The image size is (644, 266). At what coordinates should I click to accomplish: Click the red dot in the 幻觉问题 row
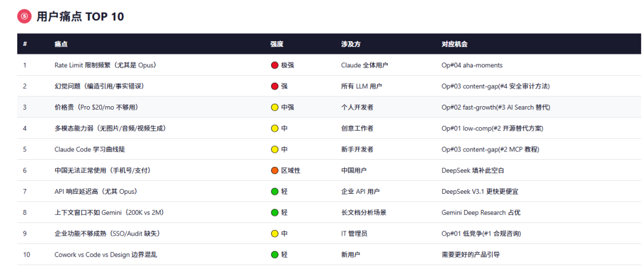click(x=275, y=86)
